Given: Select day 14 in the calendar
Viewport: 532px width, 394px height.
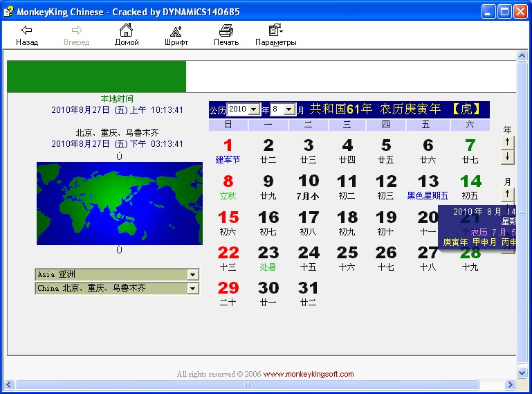Looking at the screenshot, I should click(470, 187).
